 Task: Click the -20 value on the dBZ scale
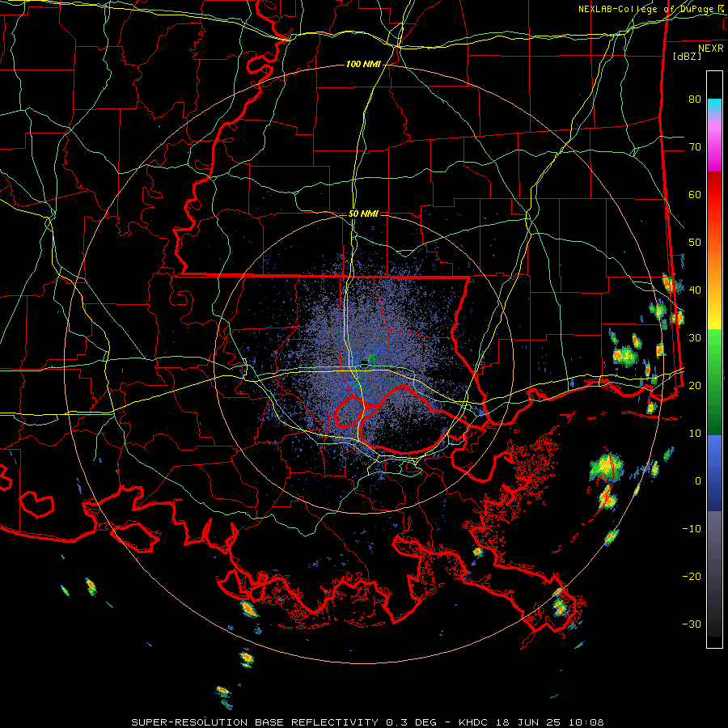click(692, 576)
